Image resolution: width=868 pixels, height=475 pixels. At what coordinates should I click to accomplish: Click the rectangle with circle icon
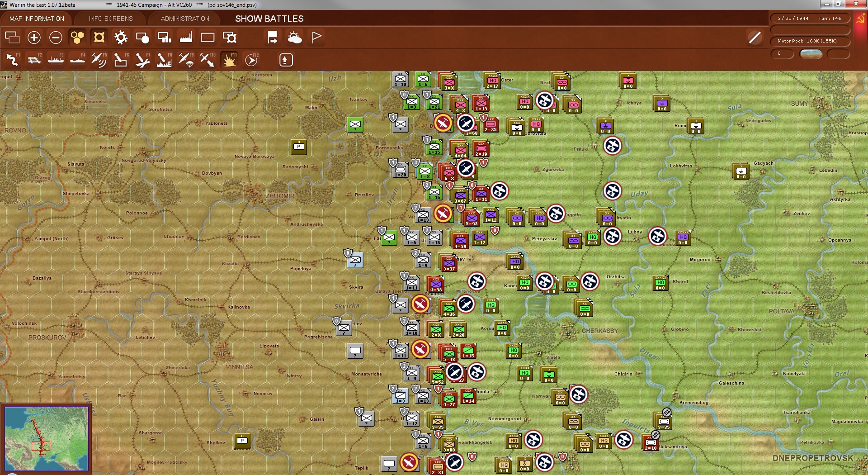142,38
